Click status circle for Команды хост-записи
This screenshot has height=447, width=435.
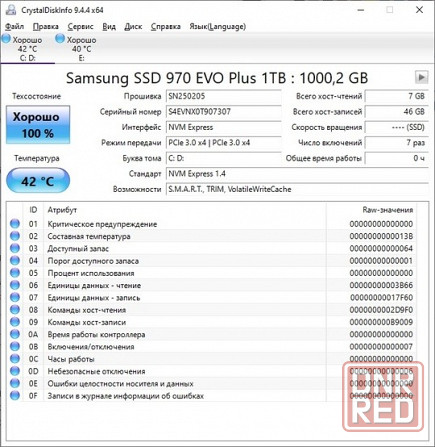pyautogui.click(x=15, y=322)
